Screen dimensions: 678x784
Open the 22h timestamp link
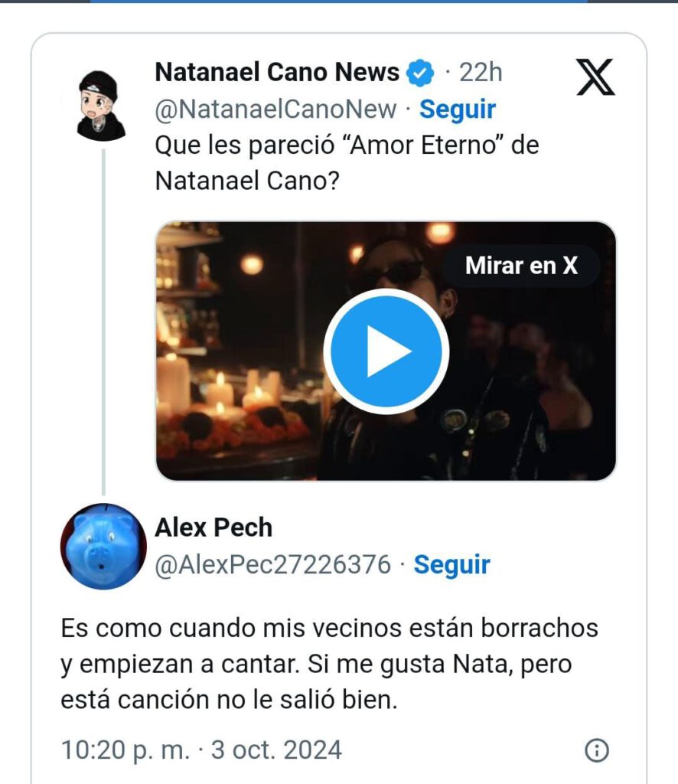point(481,73)
